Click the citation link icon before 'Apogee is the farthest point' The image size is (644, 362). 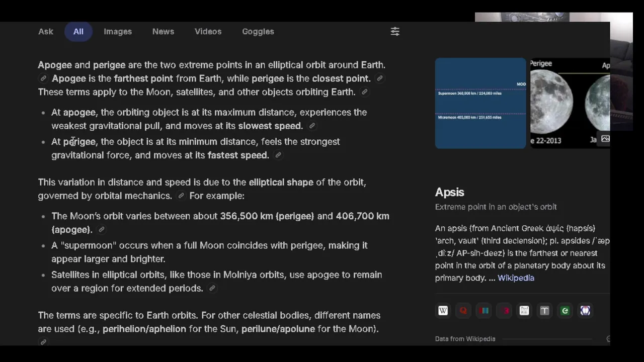point(43,78)
